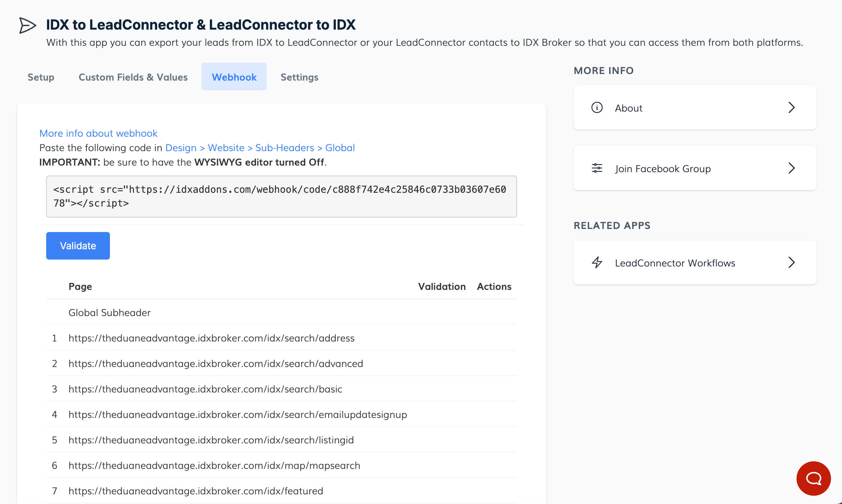Click the emailupdatesignup page URL row

pyautogui.click(x=237, y=414)
